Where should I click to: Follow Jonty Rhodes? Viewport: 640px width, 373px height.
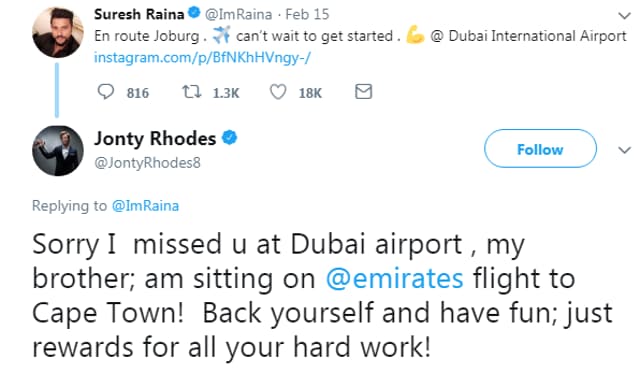pos(540,149)
